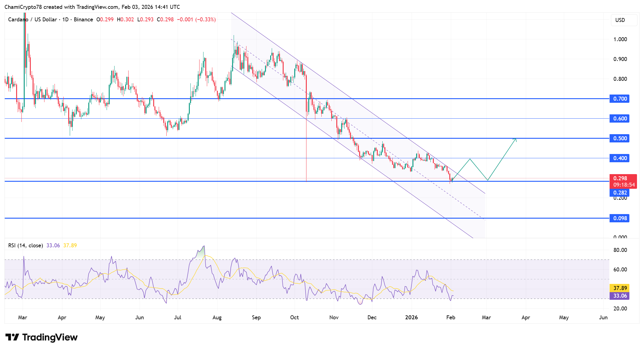
Task: Click the blue 0.700 resistance price label
Action: pos(620,99)
